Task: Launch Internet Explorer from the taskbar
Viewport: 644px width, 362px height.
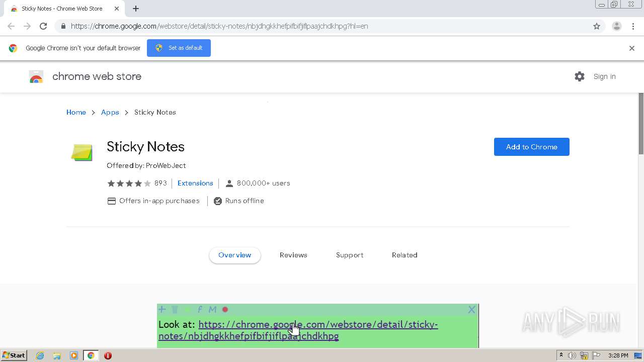Action: 40,355
